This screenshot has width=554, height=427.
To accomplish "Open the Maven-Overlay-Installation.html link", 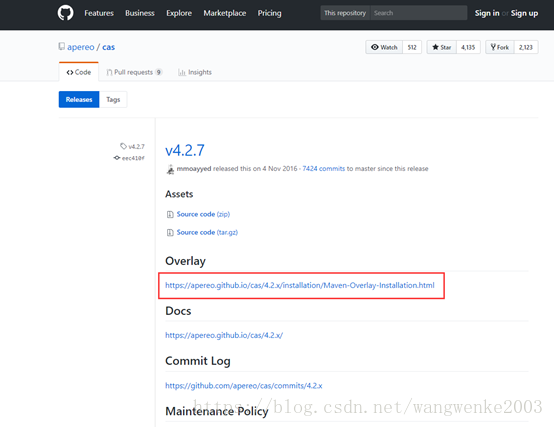I will click(x=300, y=285).
